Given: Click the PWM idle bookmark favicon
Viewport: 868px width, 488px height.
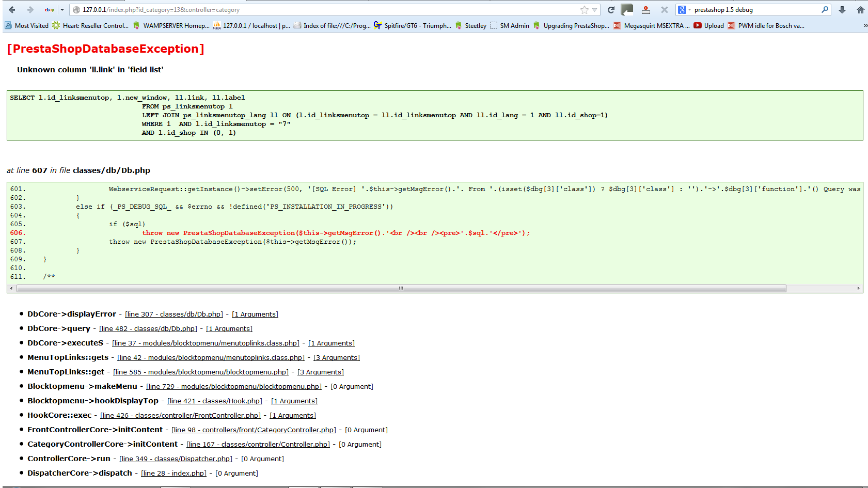Looking at the screenshot, I should pyautogui.click(x=732, y=26).
